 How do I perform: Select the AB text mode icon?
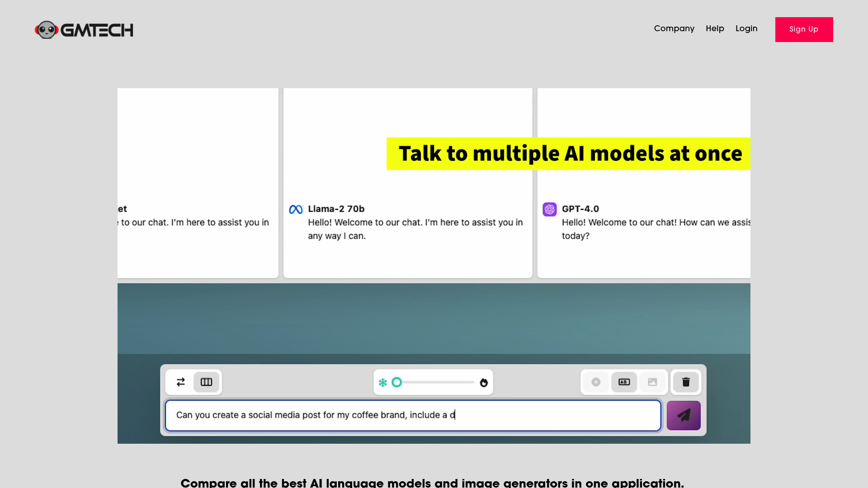[x=624, y=382]
